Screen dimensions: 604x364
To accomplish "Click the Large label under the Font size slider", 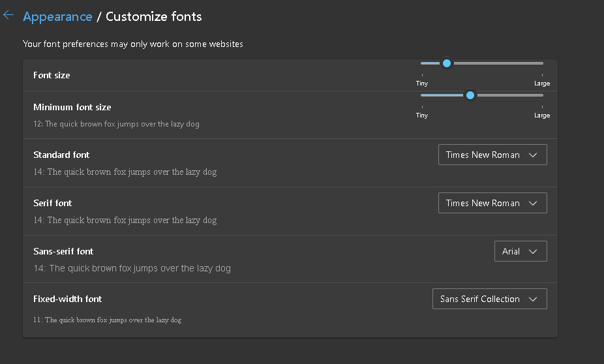I will click(x=541, y=83).
